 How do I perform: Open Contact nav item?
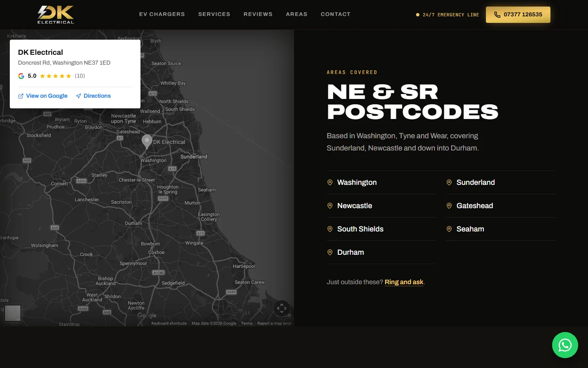point(336,14)
